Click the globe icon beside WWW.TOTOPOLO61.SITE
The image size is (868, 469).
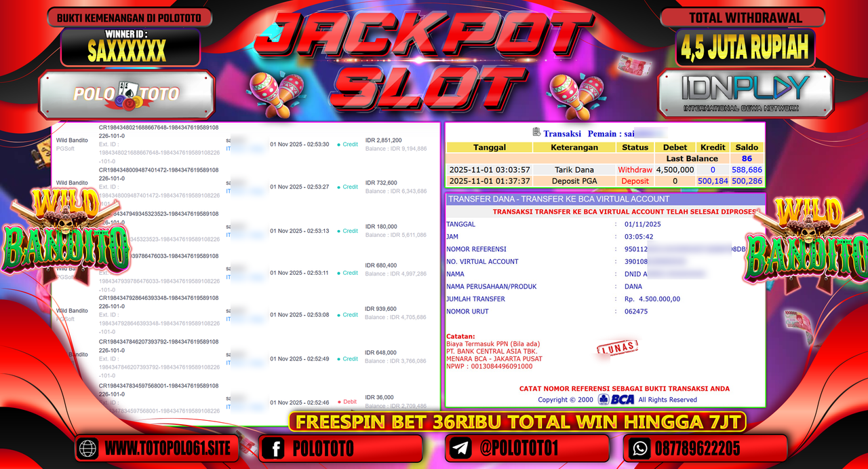tap(89, 448)
